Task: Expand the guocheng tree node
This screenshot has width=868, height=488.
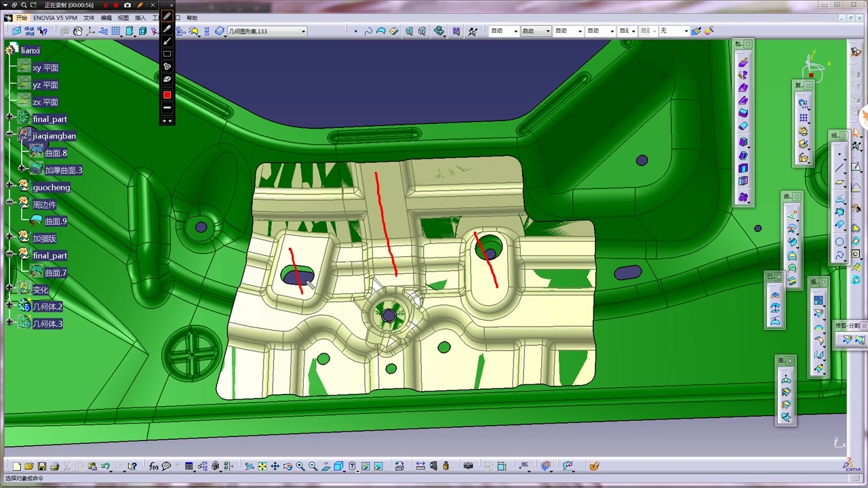Action: pyautogui.click(x=9, y=186)
